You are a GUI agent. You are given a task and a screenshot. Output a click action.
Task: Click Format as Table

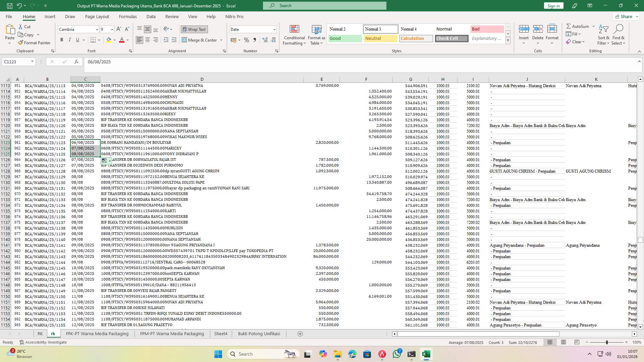[x=316, y=35]
